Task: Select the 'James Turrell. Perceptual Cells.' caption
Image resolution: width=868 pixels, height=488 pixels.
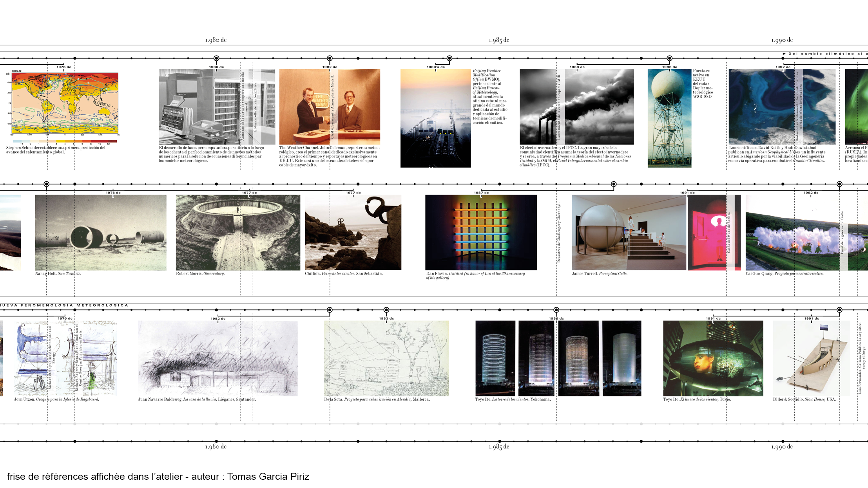Action: pos(600,273)
